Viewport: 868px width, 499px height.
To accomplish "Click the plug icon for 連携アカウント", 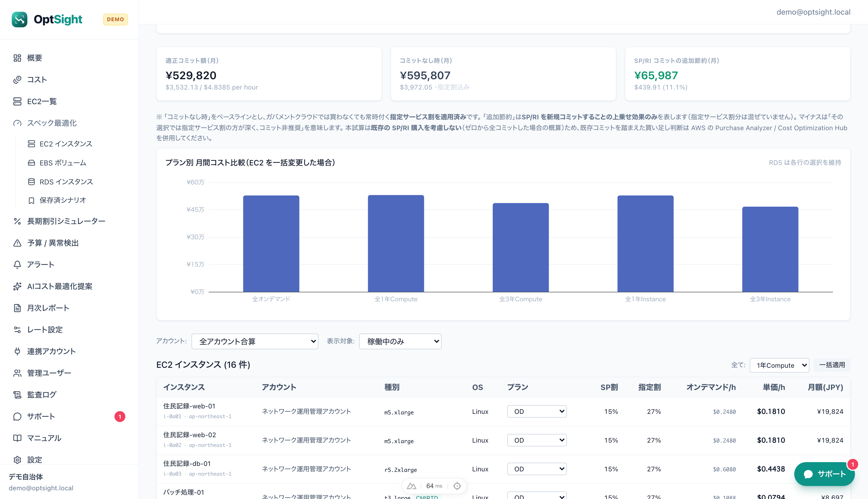I will (17, 351).
